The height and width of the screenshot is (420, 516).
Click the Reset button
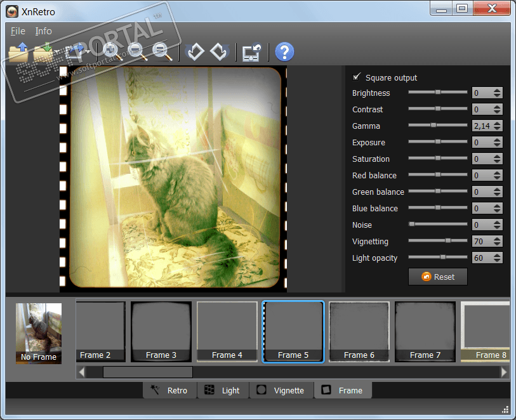coord(438,277)
